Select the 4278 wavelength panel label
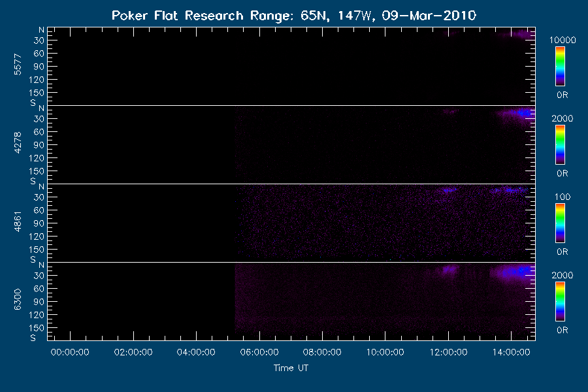 coord(18,143)
